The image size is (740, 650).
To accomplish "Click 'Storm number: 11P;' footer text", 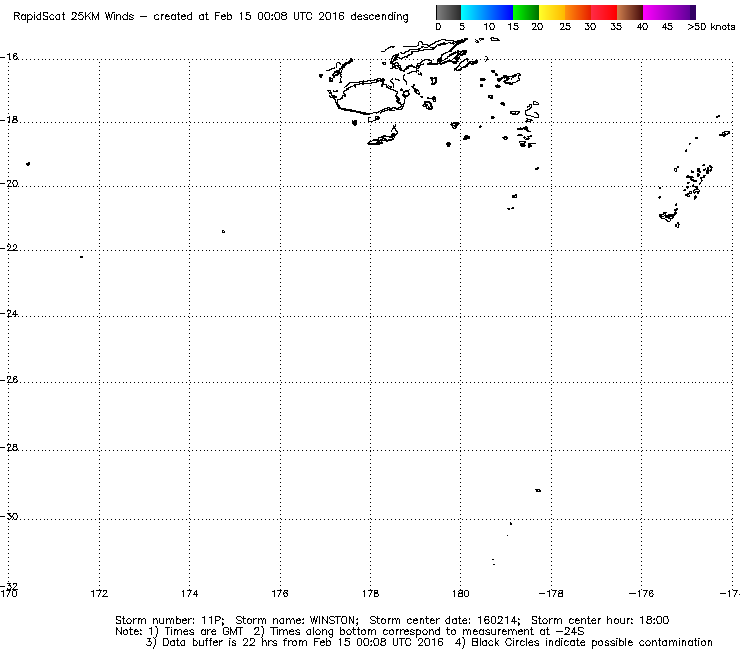I will pyautogui.click(x=170, y=620).
